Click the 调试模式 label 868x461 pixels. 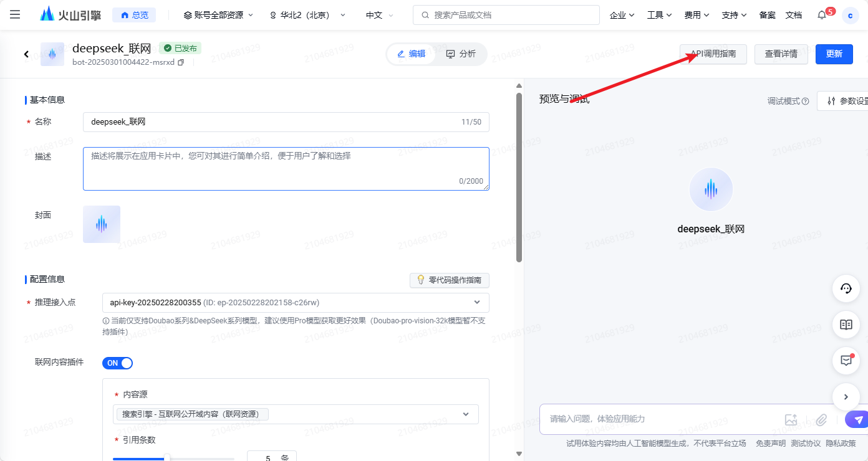(x=783, y=102)
